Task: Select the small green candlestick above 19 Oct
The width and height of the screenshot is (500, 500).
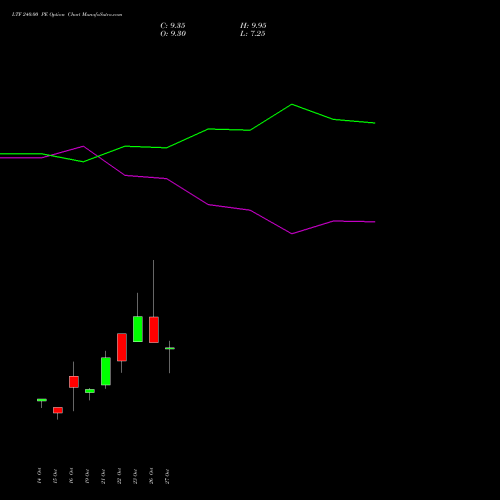Action: 90,391
